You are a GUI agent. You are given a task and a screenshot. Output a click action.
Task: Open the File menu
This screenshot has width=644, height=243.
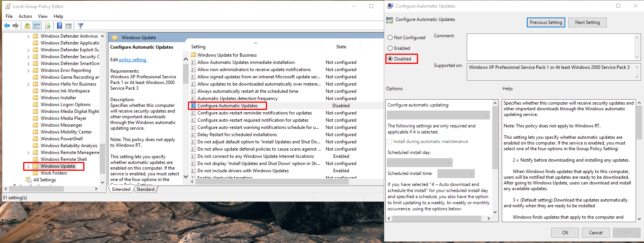9,16
